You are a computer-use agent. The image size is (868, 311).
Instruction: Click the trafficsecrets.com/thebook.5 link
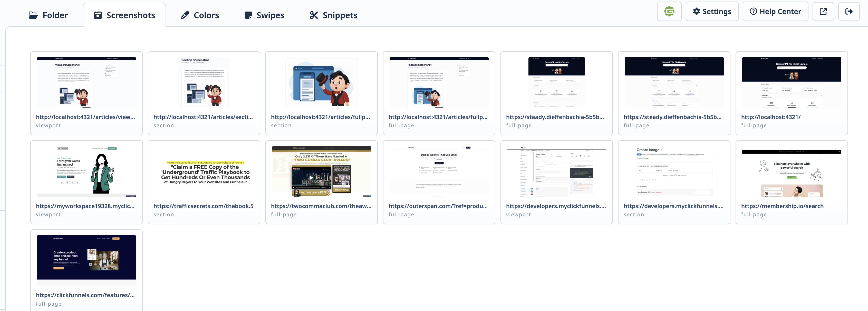pyautogui.click(x=203, y=206)
